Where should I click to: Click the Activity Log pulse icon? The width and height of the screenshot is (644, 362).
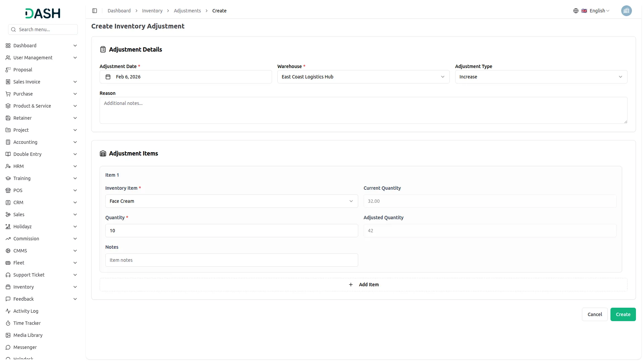(8, 311)
